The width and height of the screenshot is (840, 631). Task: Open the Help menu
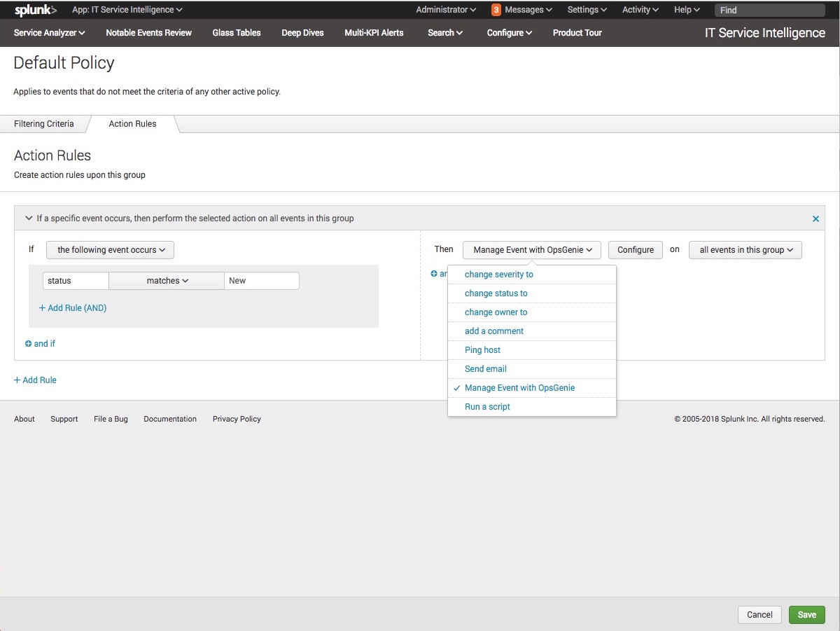click(687, 10)
